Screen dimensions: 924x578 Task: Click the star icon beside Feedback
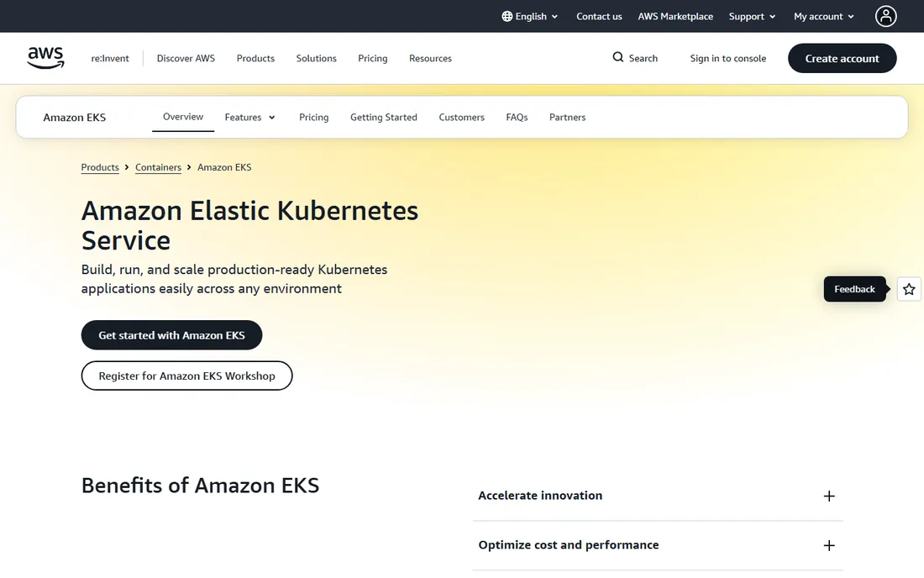[x=909, y=289]
